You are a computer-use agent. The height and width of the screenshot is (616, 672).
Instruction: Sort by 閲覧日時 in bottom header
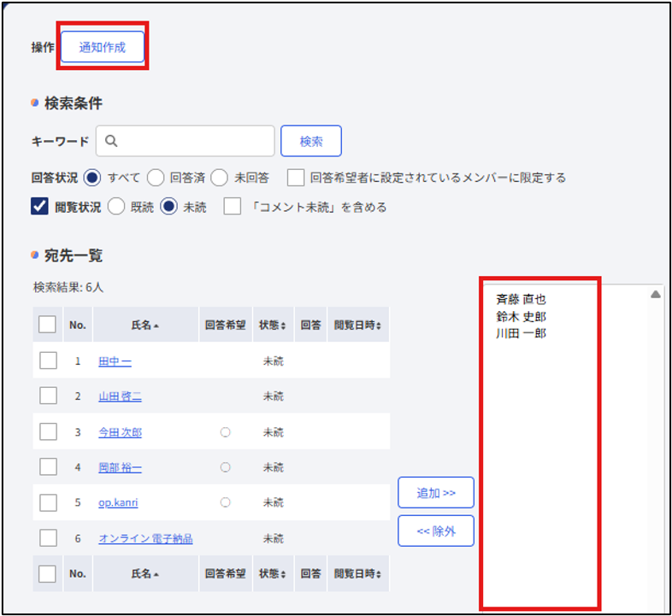pyautogui.click(x=357, y=573)
